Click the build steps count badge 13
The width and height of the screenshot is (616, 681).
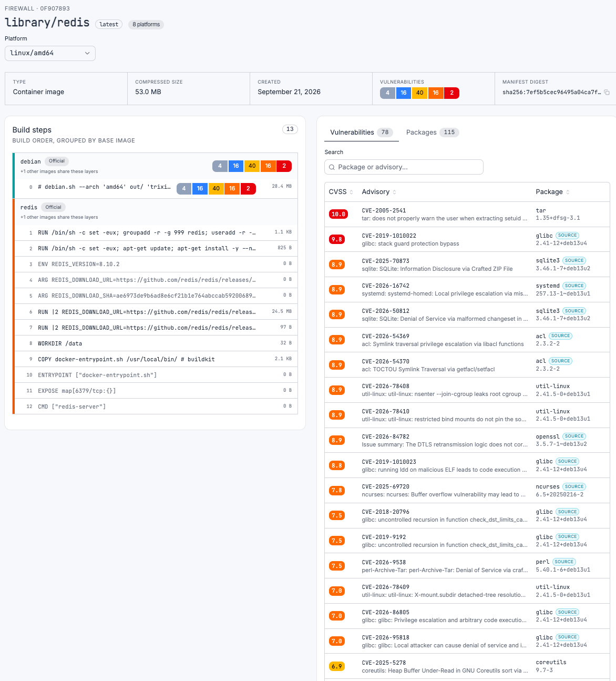290,129
